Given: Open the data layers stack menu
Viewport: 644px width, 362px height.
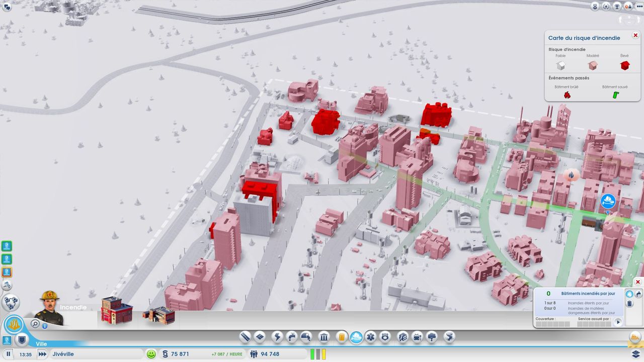Looking at the screenshot, I should [x=636, y=354].
